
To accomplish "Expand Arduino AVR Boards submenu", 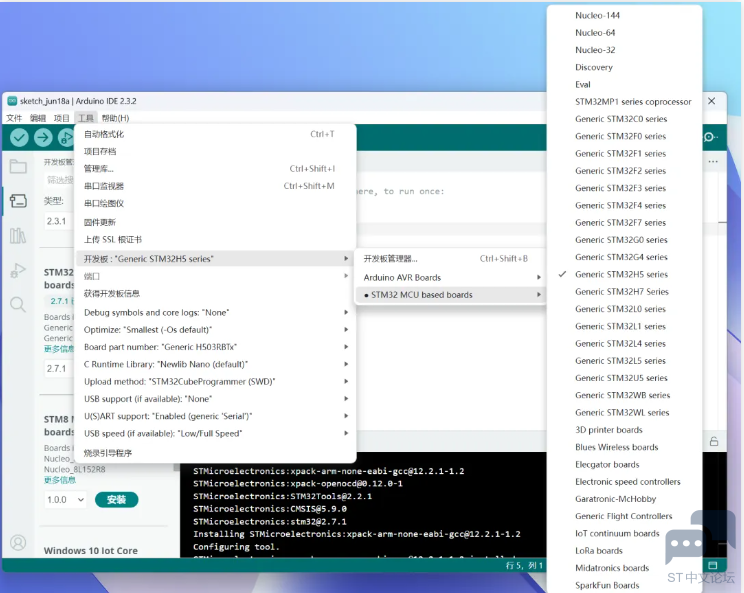I will 450,278.
